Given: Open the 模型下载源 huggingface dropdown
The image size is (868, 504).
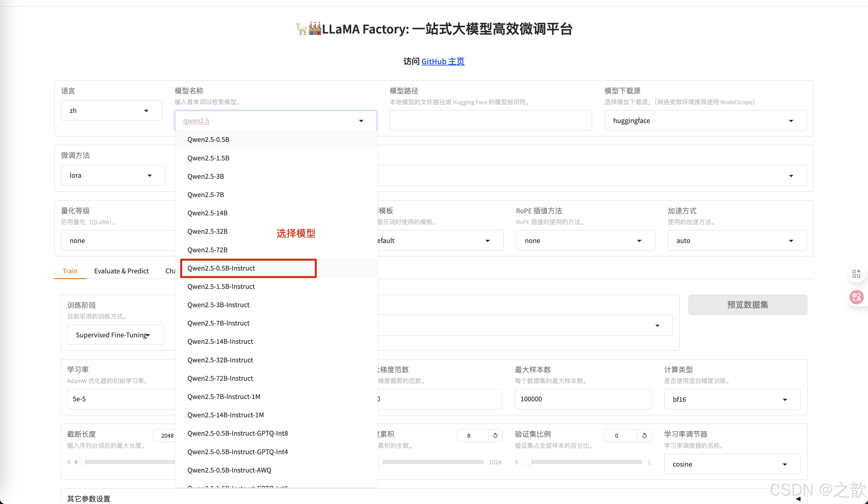Looking at the screenshot, I should (x=705, y=120).
